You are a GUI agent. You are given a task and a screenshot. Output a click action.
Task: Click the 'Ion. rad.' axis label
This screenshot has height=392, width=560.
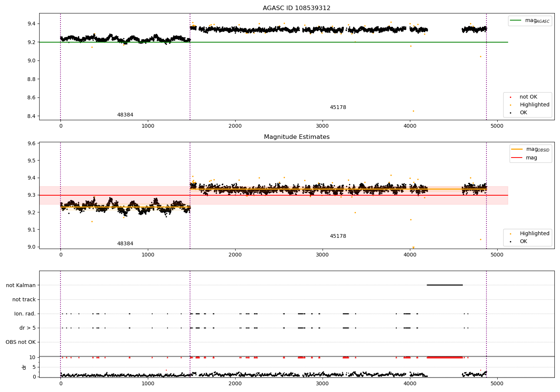25,314
